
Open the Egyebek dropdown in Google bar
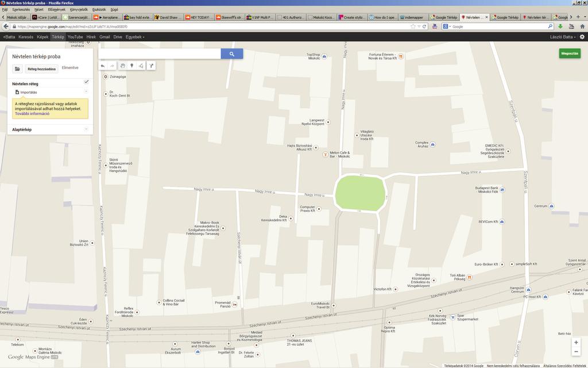pyautogui.click(x=134, y=37)
